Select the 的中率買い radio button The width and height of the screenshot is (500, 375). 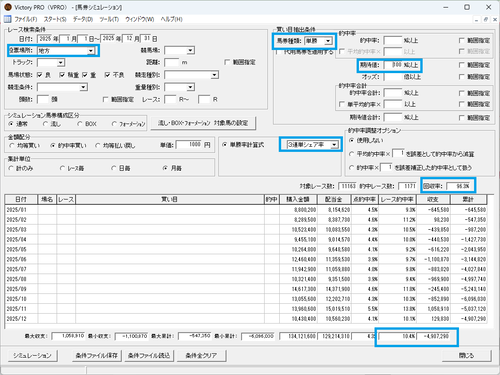[53, 146]
